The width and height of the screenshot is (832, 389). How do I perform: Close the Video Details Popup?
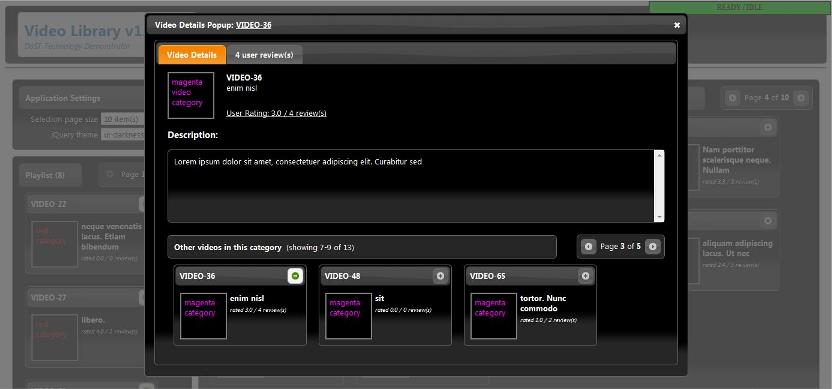(x=677, y=25)
